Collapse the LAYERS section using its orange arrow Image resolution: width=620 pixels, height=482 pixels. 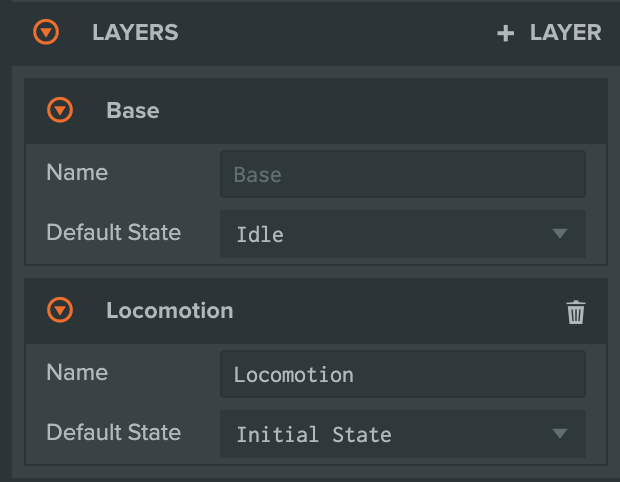pyautogui.click(x=46, y=32)
